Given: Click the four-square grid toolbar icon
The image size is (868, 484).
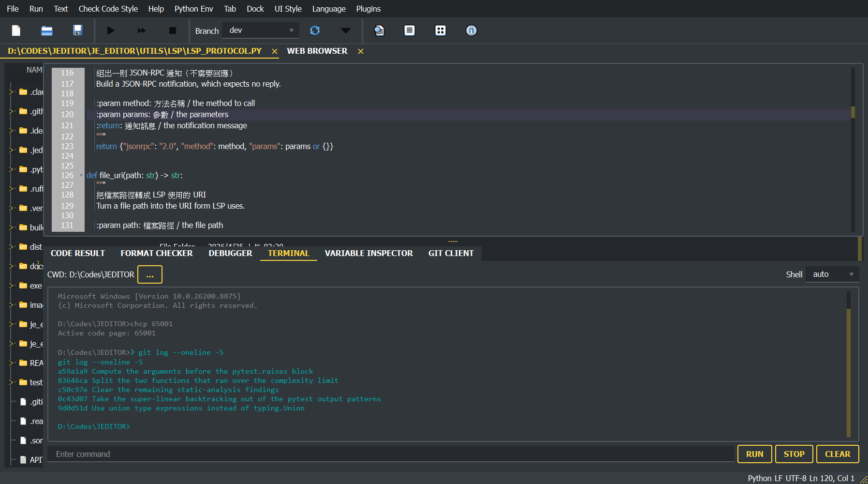Looking at the screenshot, I should pyautogui.click(x=441, y=30).
